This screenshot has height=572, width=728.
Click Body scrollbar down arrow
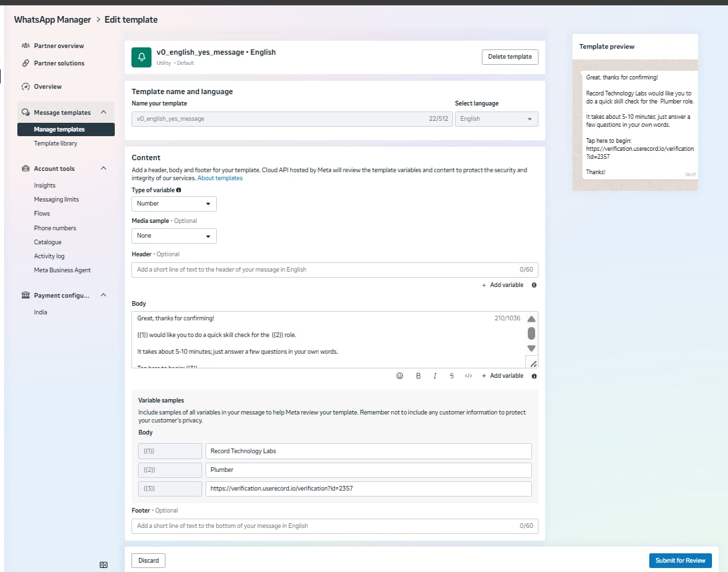click(532, 348)
